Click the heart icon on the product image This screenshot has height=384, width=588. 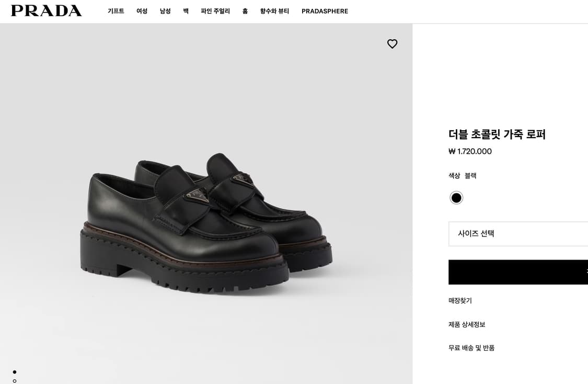click(393, 44)
